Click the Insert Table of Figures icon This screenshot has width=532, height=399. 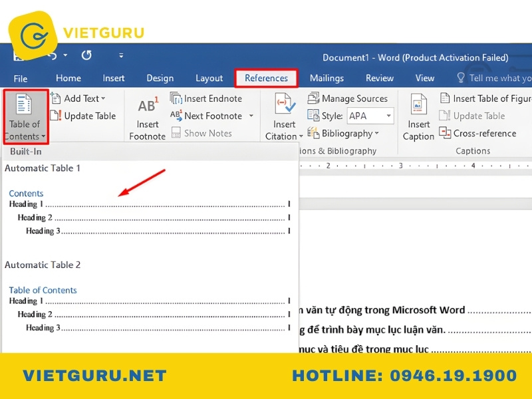pyautogui.click(x=445, y=98)
